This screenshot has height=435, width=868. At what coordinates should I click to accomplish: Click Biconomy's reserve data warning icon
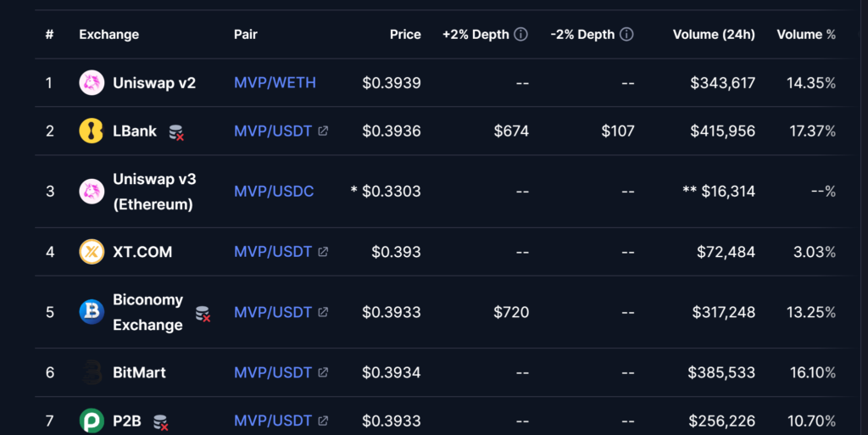pyautogui.click(x=203, y=314)
